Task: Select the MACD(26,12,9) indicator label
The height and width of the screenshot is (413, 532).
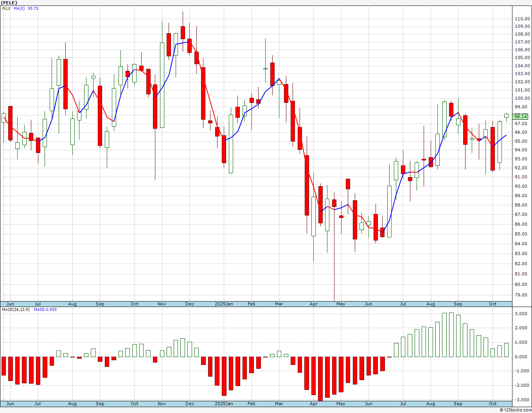Action: [x=16, y=309]
